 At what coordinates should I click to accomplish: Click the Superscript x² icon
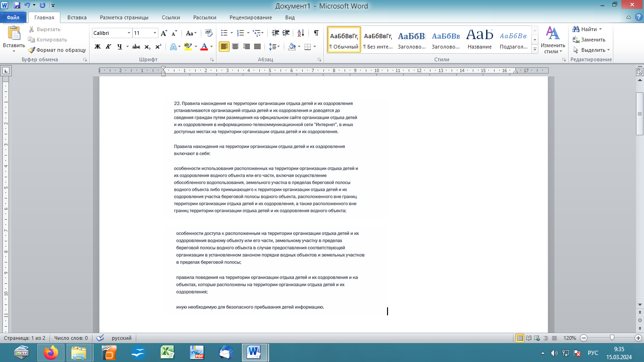[158, 47]
